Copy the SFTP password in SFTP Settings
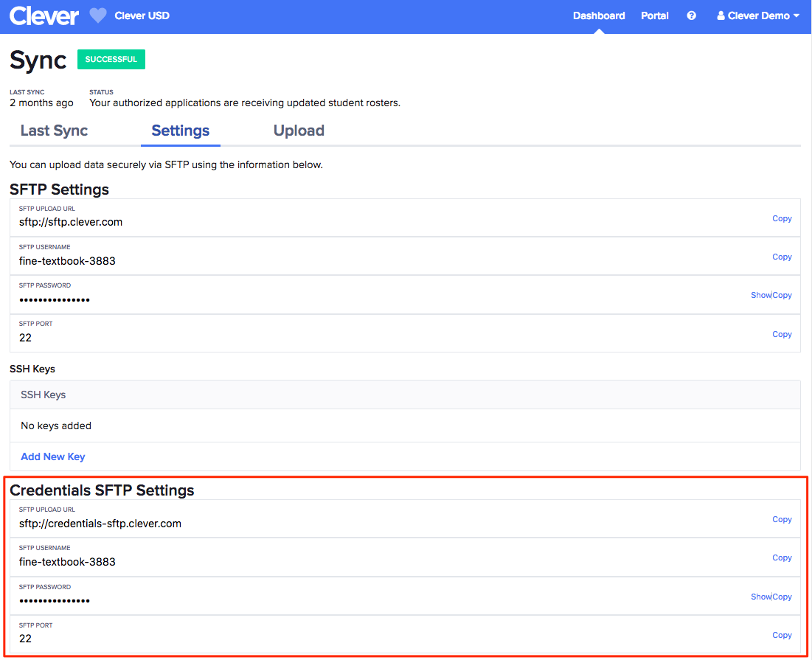Screen dimensions: 812x660 point(782,295)
